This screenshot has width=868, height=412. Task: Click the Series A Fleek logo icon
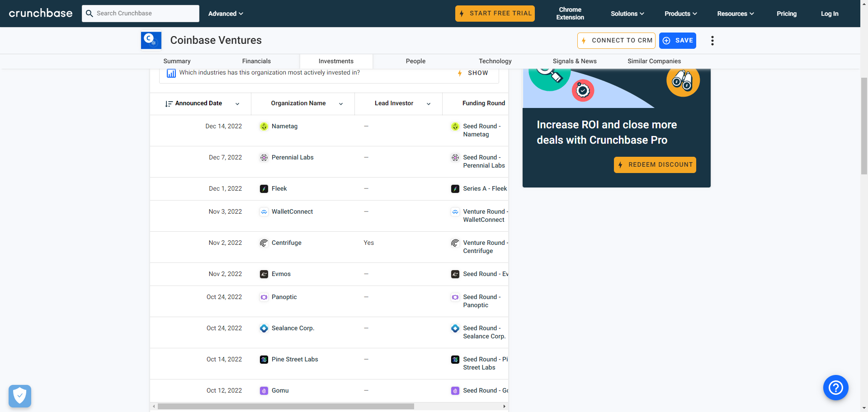455,189
